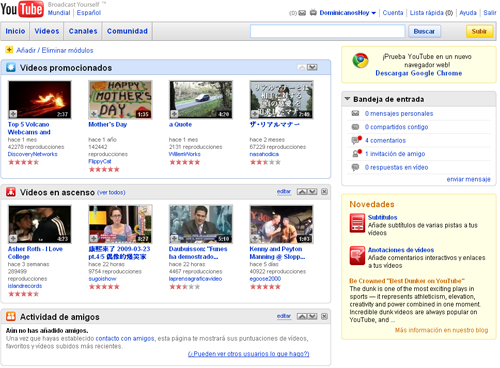The height and width of the screenshot is (368, 500).
Task: Collapse the Bandeja de entrada panel
Action: point(347,99)
